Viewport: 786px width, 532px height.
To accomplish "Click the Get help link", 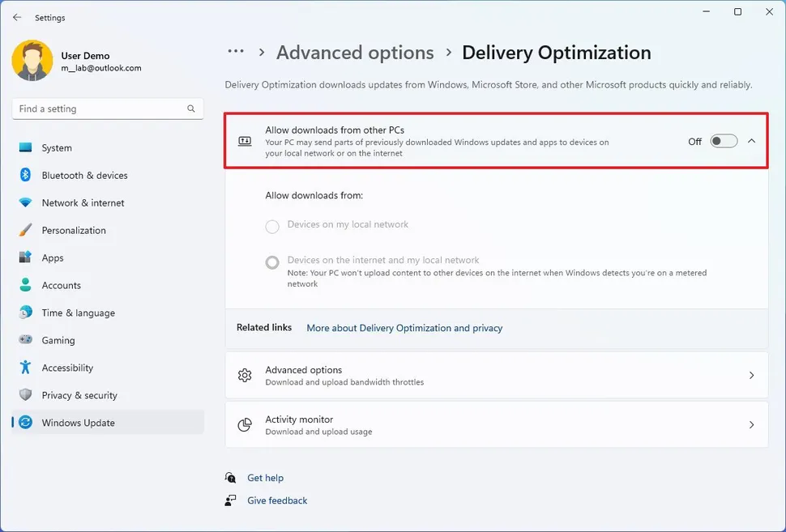I will 265,478.
